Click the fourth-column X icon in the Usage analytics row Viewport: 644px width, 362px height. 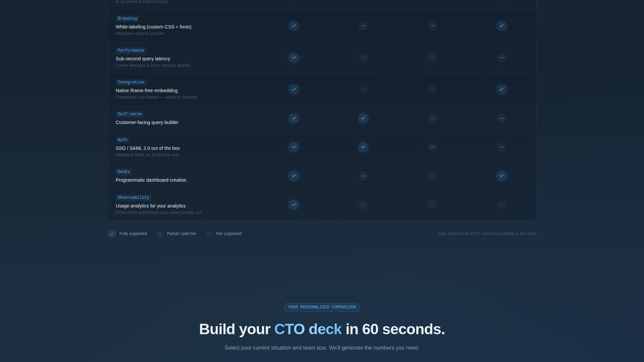pyautogui.click(x=501, y=205)
